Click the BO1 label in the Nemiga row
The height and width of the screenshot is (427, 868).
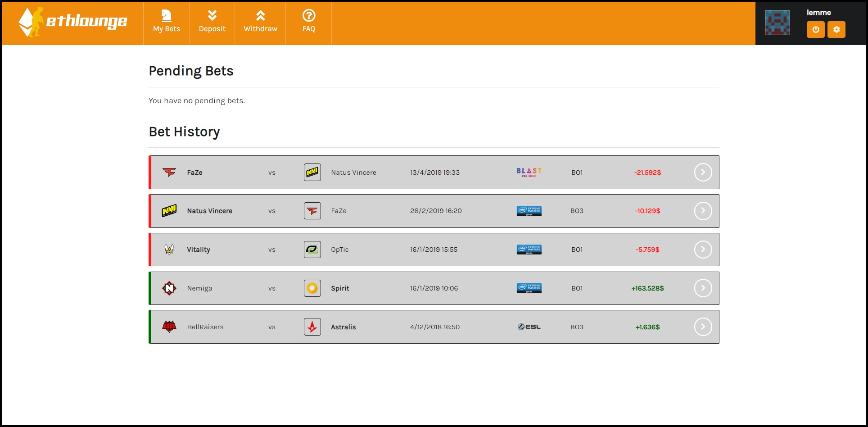pyautogui.click(x=577, y=288)
